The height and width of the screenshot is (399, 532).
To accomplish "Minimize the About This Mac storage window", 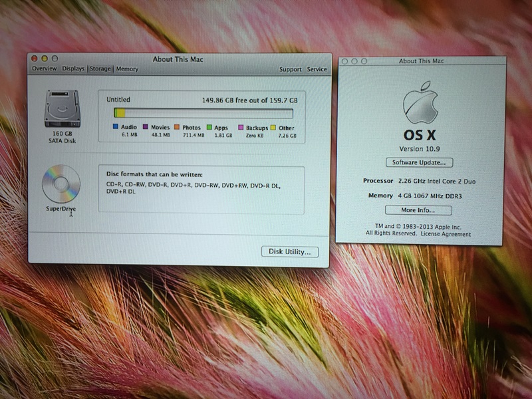I will (x=45, y=59).
